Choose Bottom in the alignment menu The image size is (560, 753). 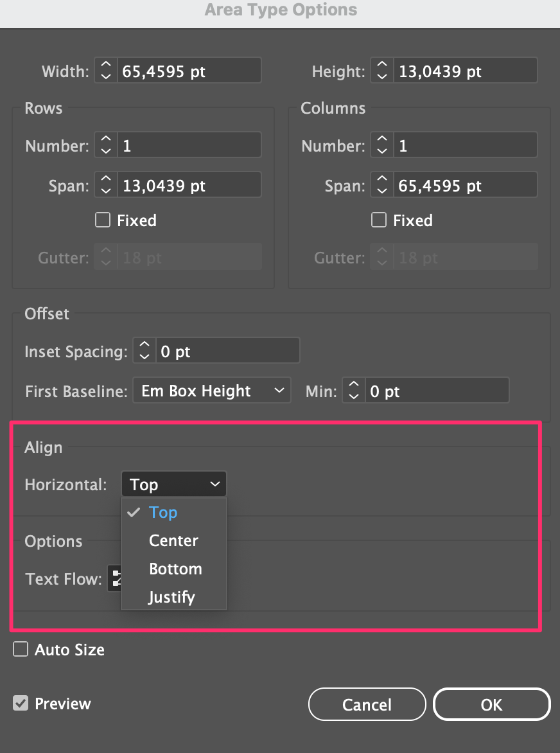(x=175, y=569)
